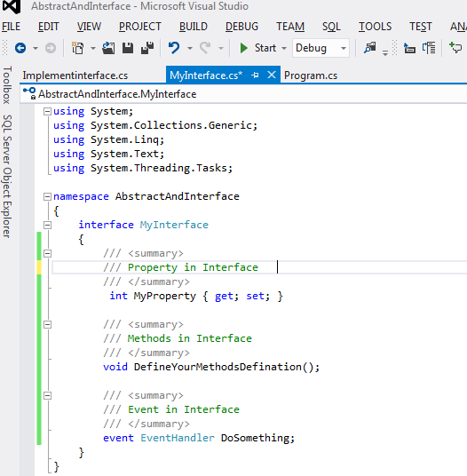The image size is (467, 476).
Task: Save the file with the floppy disk icon
Action: 128,48
